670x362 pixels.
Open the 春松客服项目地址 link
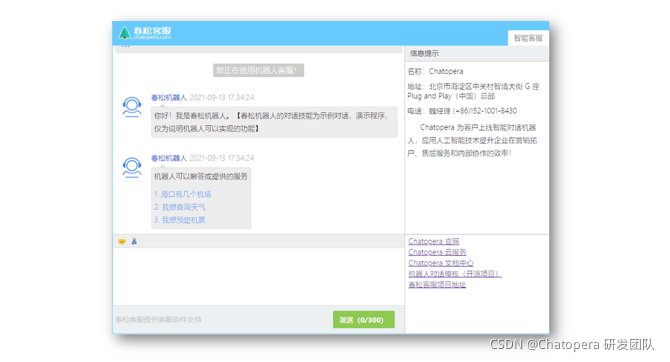437,285
